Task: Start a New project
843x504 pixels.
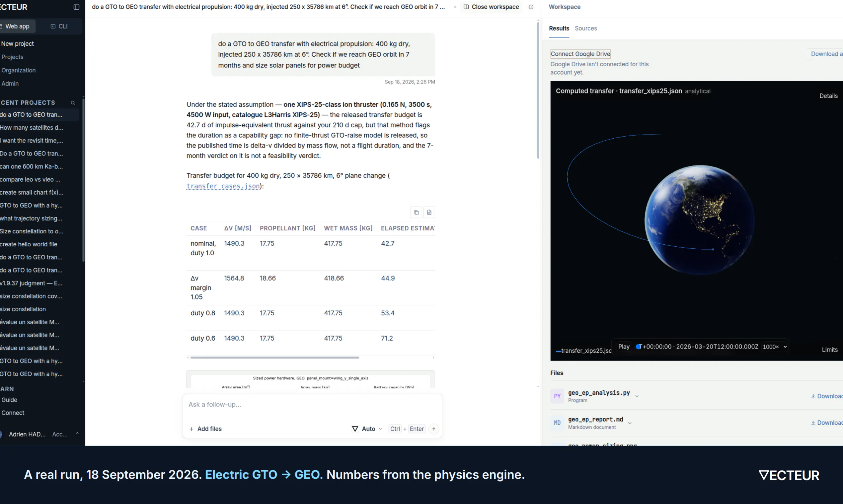Action: pyautogui.click(x=17, y=43)
